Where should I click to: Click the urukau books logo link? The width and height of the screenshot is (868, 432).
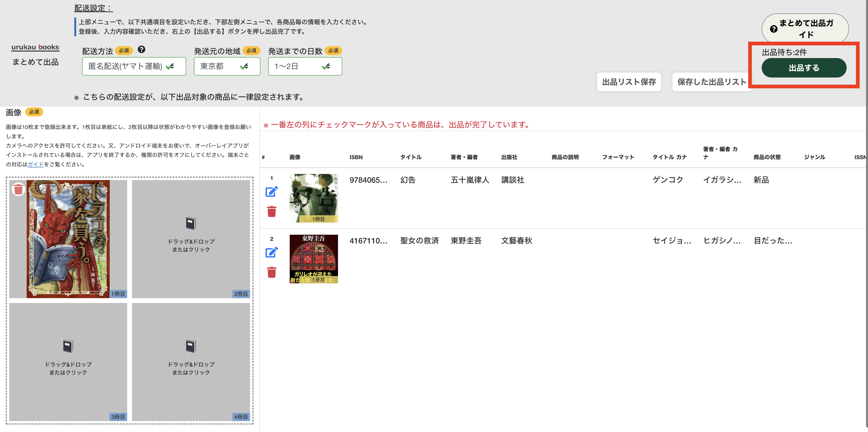pos(35,47)
